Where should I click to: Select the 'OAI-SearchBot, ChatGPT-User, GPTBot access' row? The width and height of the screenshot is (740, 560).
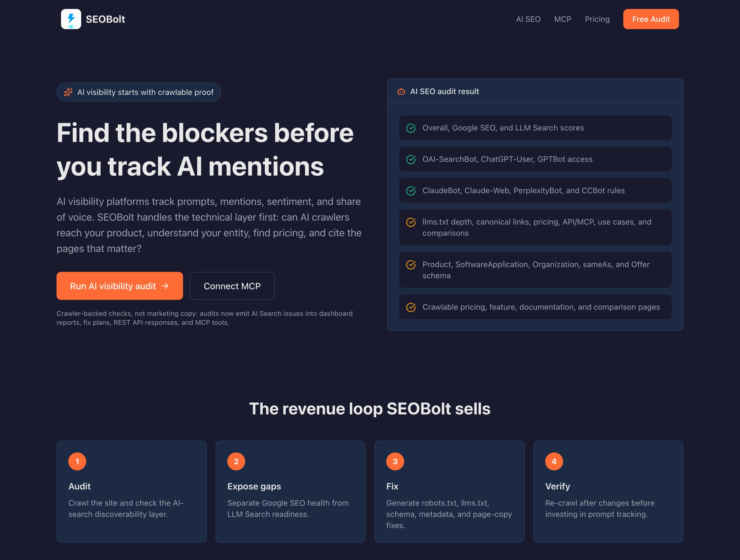535,159
